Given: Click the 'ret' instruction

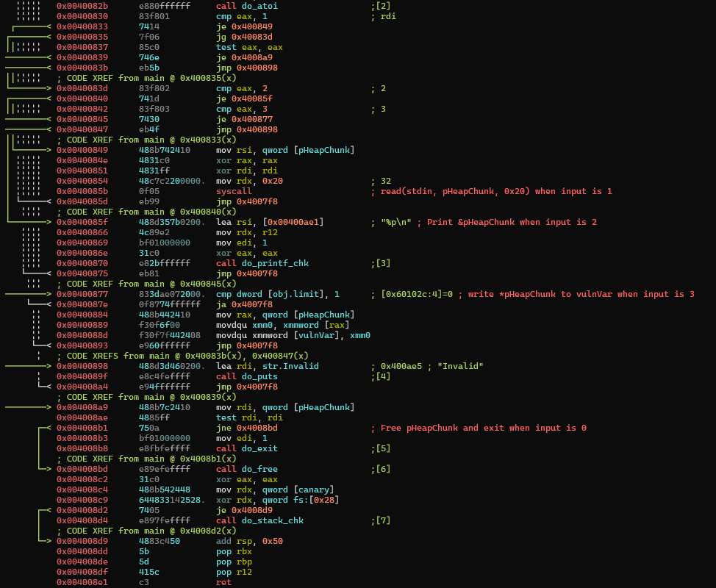Looking at the screenshot, I should 223,583.
